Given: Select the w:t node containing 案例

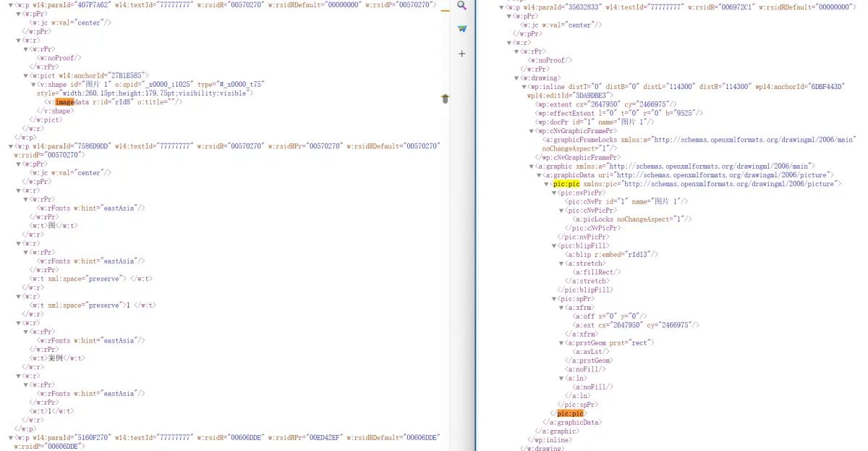Looking at the screenshot, I should [x=56, y=358].
